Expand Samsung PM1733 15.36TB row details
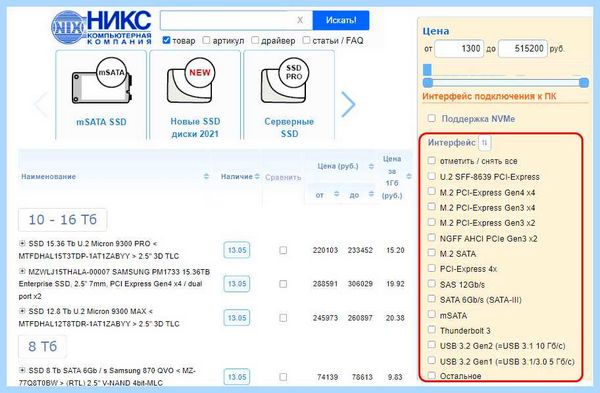The height and width of the screenshot is (393, 600). click(22, 271)
